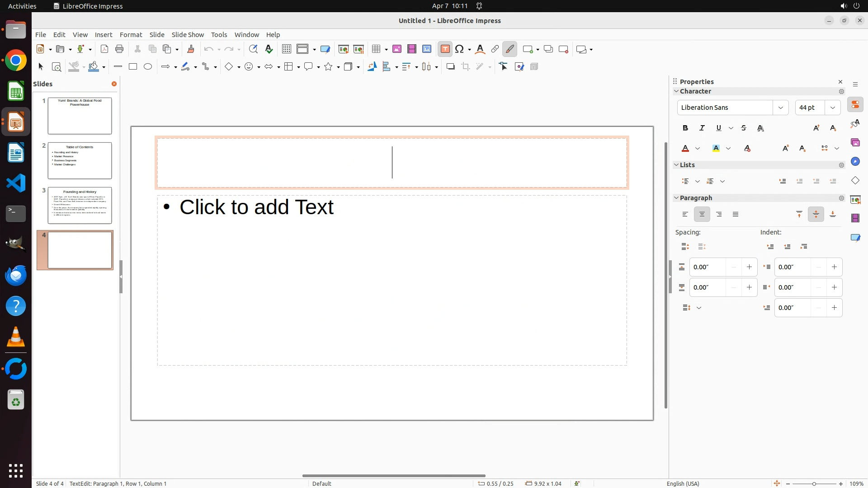Screen dimensions: 868x488
Task: Click the Shadow toggle toolbar icon
Action: pos(450,67)
